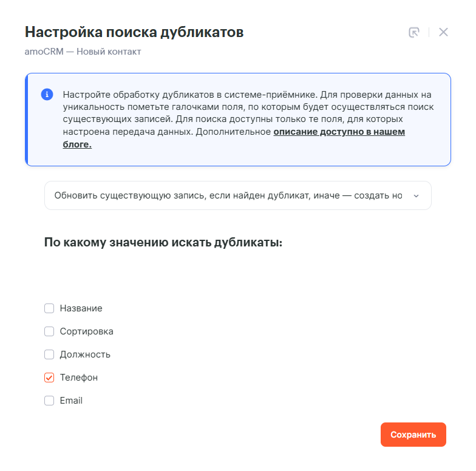The height and width of the screenshot is (471, 476).
Task: Enable the Email checkbox
Action: pyautogui.click(x=49, y=401)
